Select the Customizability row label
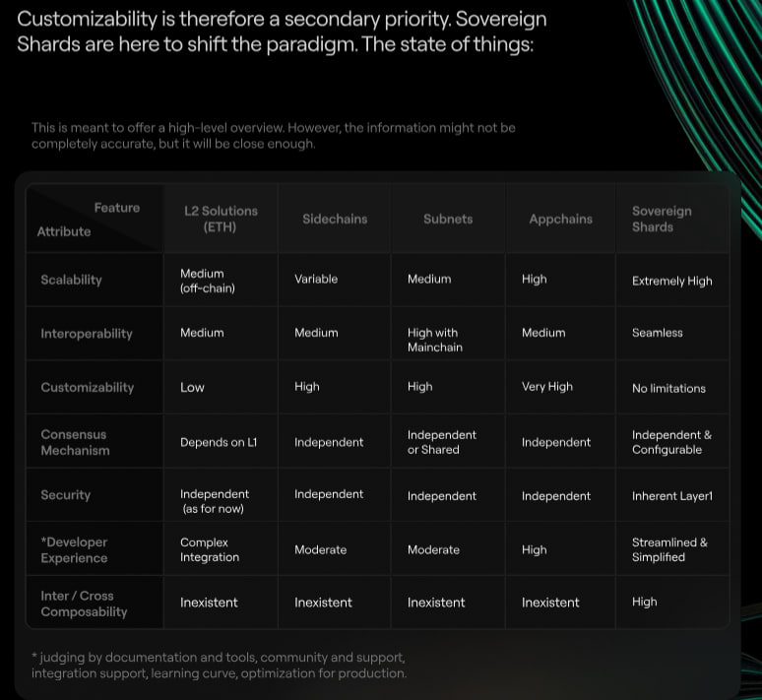Image resolution: width=762 pixels, height=700 pixels. click(88, 387)
